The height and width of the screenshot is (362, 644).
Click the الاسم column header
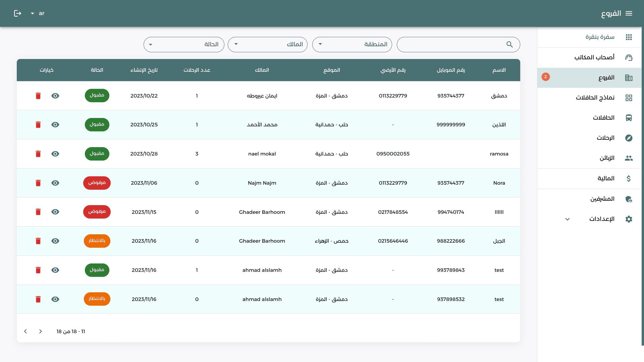(499, 70)
